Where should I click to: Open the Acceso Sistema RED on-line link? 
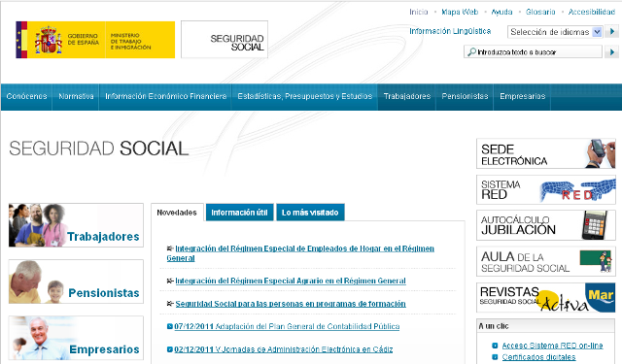[552, 346]
